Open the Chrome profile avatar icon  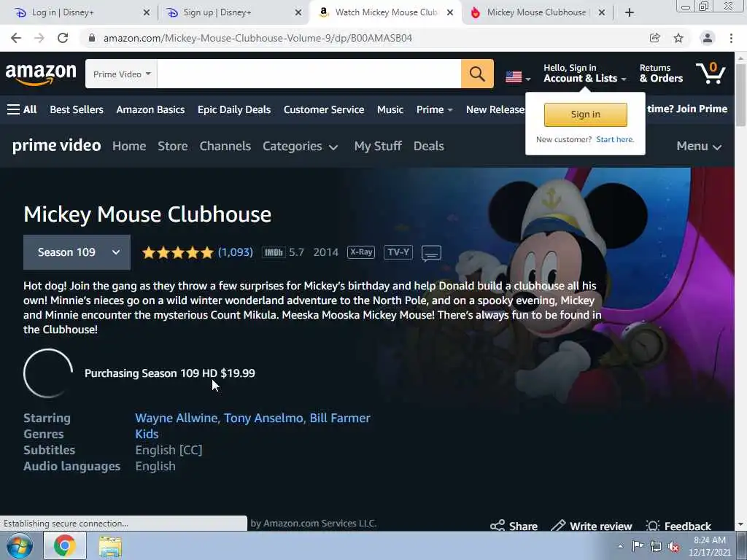click(708, 38)
